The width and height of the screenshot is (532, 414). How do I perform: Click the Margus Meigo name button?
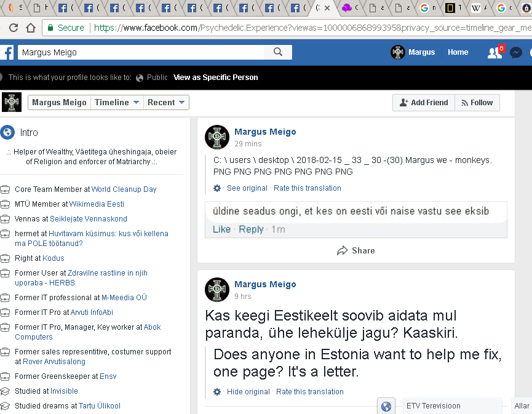click(x=60, y=103)
